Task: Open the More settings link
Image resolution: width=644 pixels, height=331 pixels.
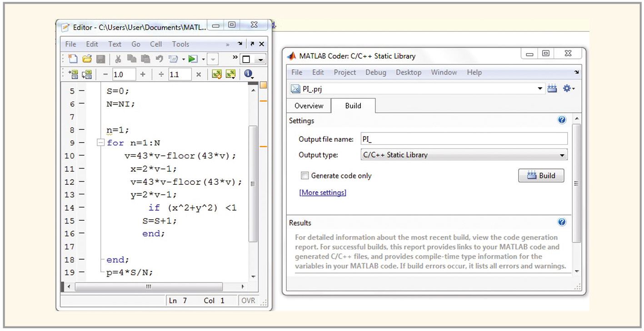Action: click(323, 193)
